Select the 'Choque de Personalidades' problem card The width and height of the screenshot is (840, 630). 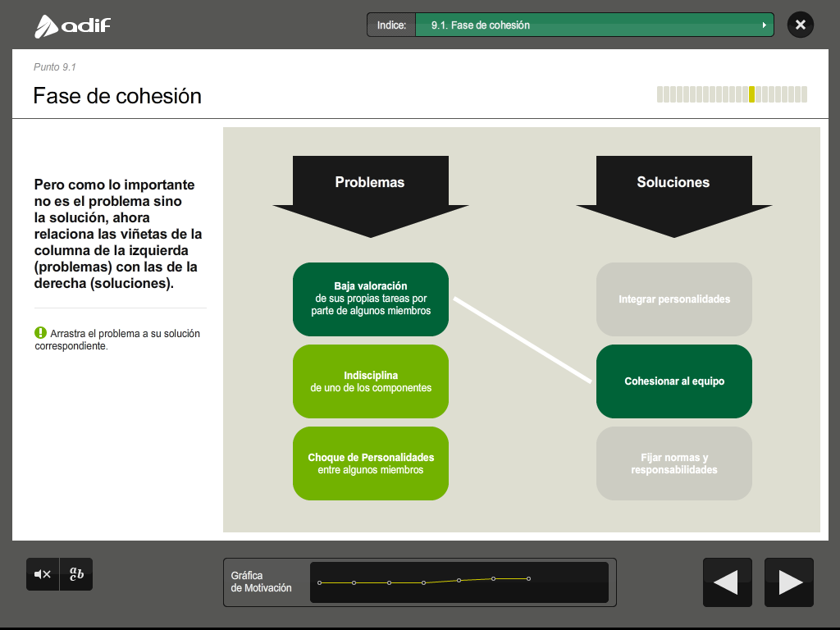[371, 463]
